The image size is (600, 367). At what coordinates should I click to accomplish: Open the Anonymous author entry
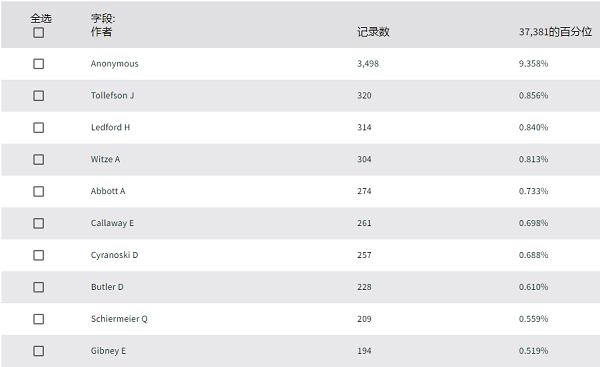point(114,64)
